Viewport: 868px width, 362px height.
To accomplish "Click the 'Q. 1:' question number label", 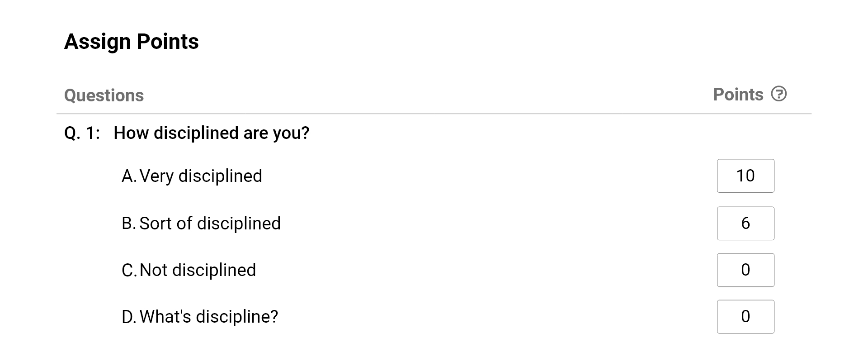I will click(82, 133).
